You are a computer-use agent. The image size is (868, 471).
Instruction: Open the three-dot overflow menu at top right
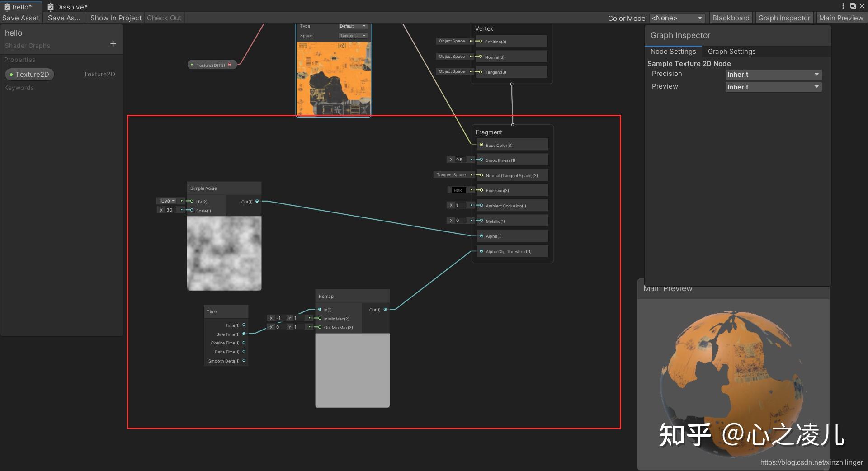[843, 5]
